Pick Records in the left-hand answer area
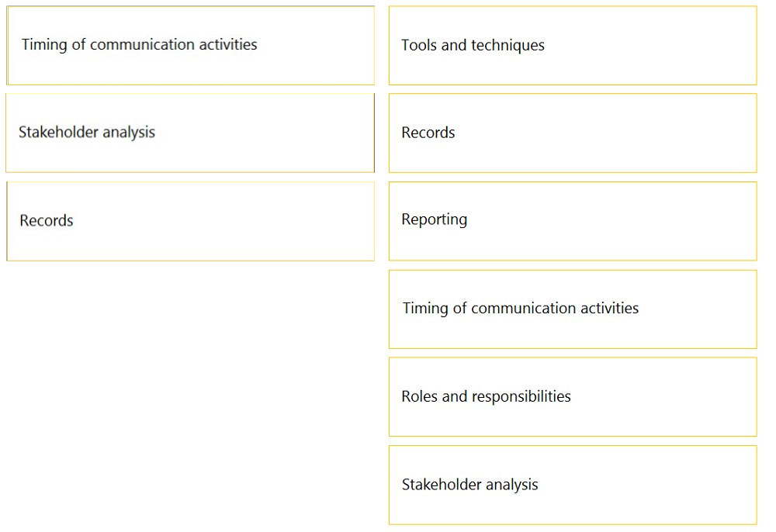The image size is (776, 532). [x=191, y=221]
